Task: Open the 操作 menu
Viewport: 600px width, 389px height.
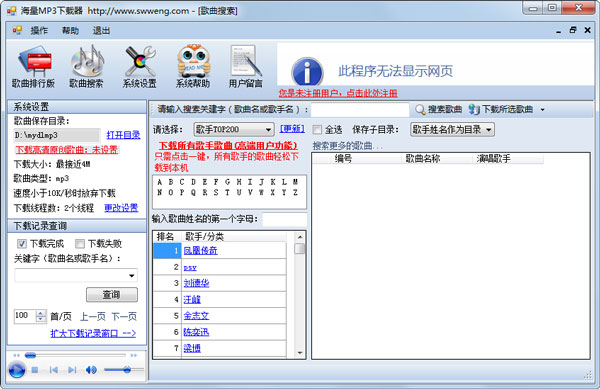Action: (x=39, y=31)
